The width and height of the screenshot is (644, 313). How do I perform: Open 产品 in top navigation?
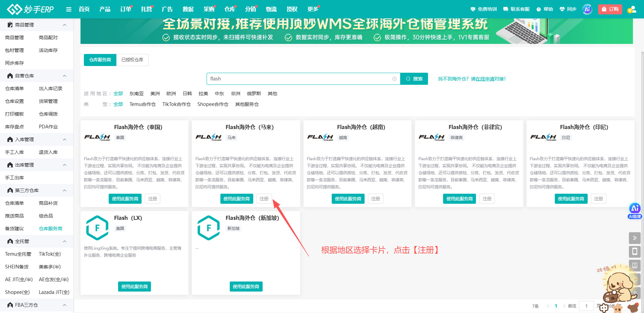tap(105, 9)
